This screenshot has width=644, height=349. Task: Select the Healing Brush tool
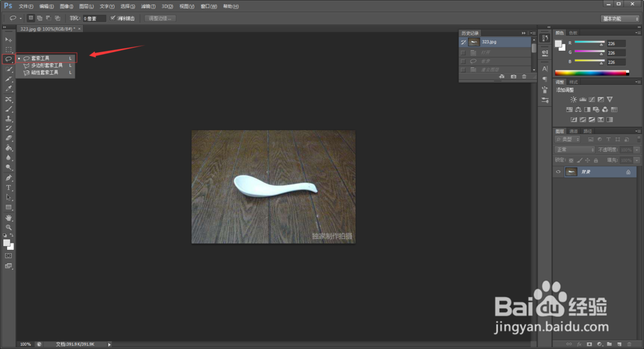click(8, 99)
